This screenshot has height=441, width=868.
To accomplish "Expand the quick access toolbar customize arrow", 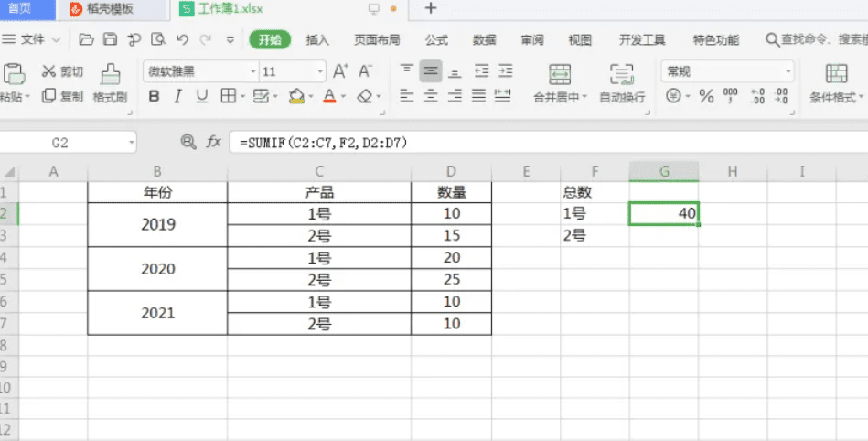I will 230,40.
